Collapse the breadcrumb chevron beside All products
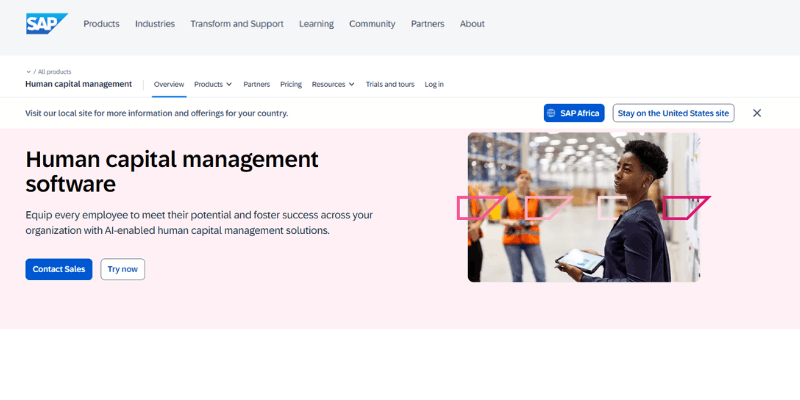This screenshot has width=800, height=400. (x=28, y=72)
